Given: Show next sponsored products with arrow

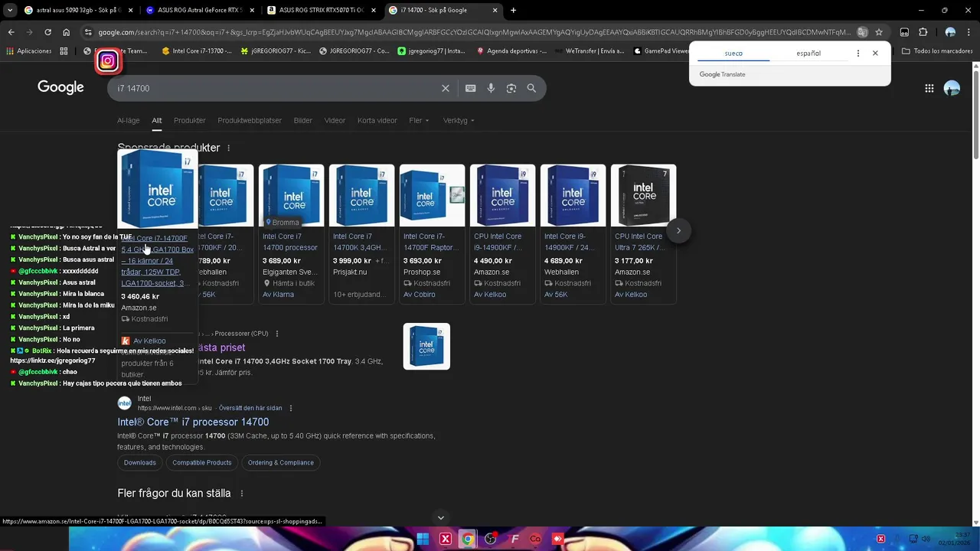Looking at the screenshot, I should (678, 230).
